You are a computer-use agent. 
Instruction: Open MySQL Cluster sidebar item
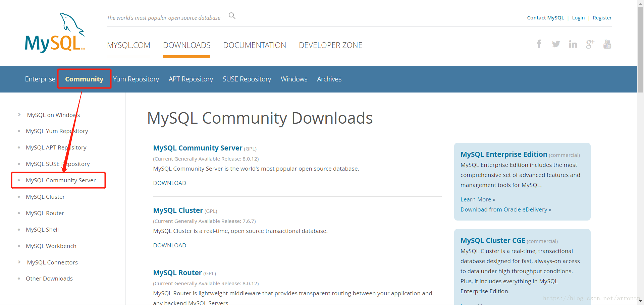click(45, 197)
